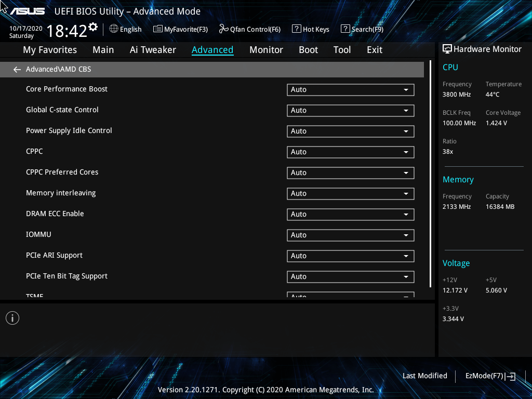
Task: Switch to EzMode(F7)
Action: pos(484,376)
